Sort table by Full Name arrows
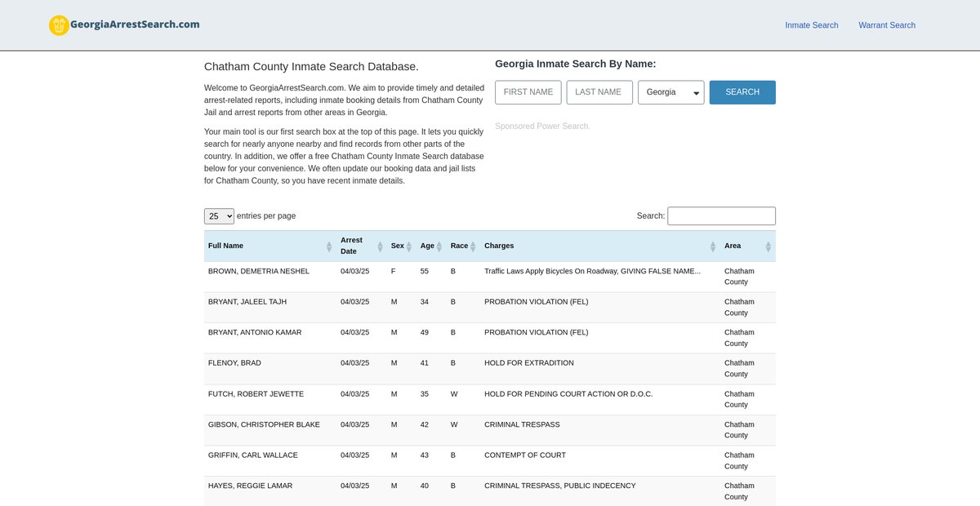 point(329,246)
